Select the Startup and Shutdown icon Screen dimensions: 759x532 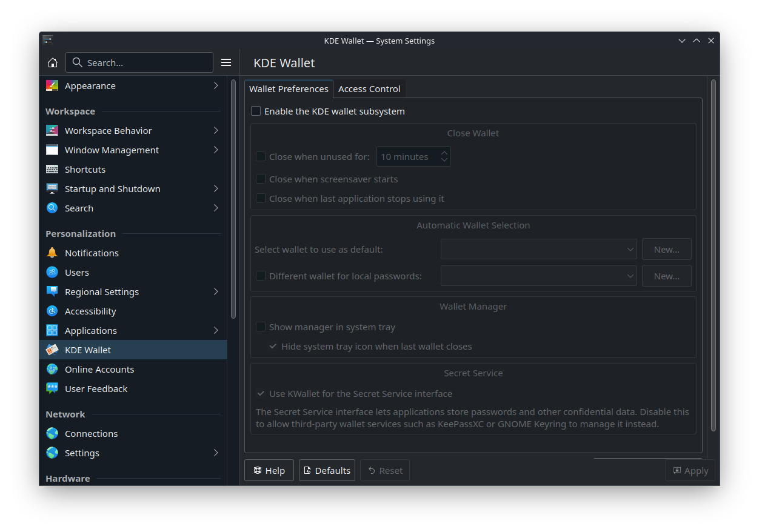(52, 189)
